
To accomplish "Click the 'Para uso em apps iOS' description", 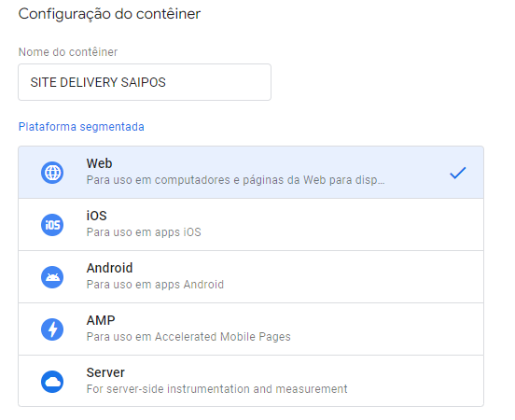I will click(144, 232).
